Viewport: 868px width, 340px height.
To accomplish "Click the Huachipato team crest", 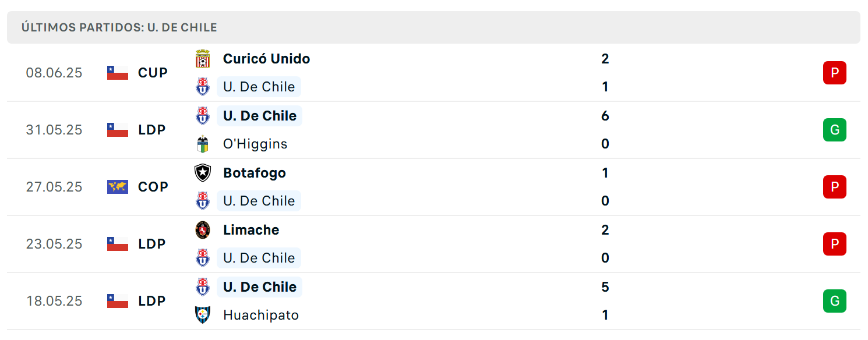I will (x=203, y=315).
